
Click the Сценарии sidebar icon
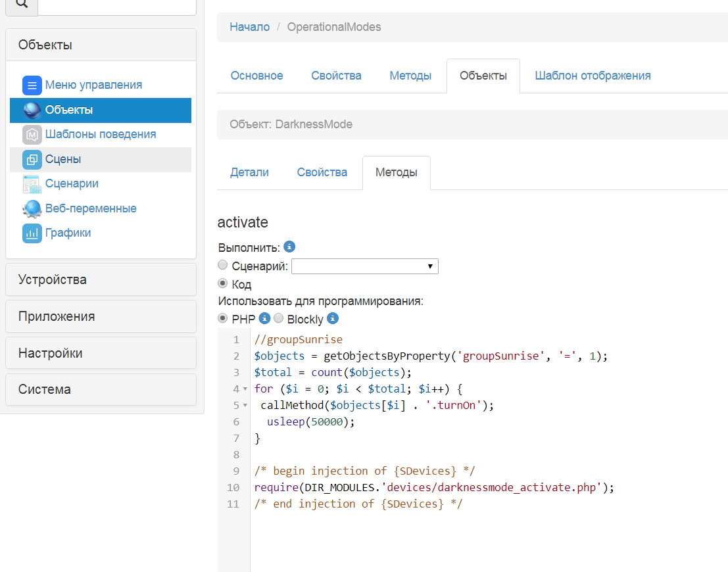(x=32, y=184)
